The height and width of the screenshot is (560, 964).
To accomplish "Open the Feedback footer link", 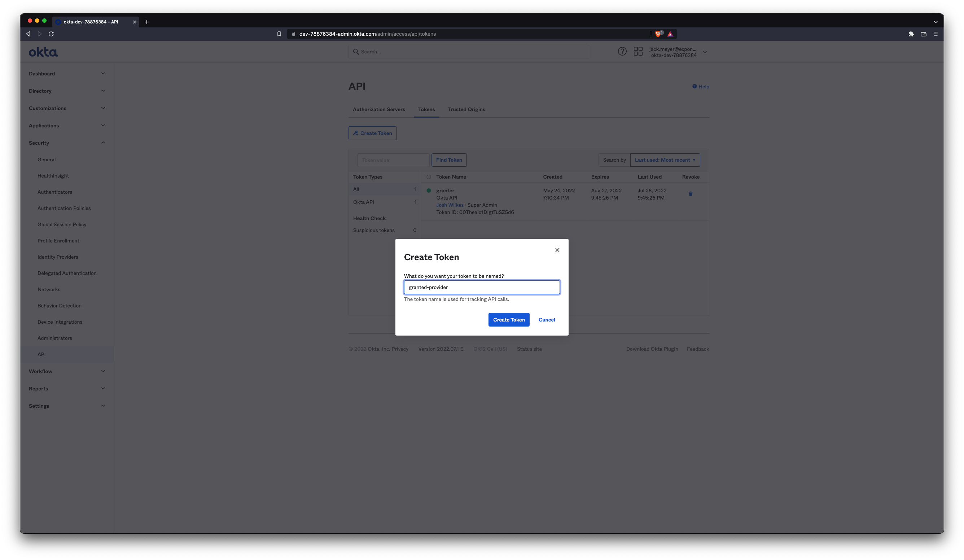I will pos(698,349).
